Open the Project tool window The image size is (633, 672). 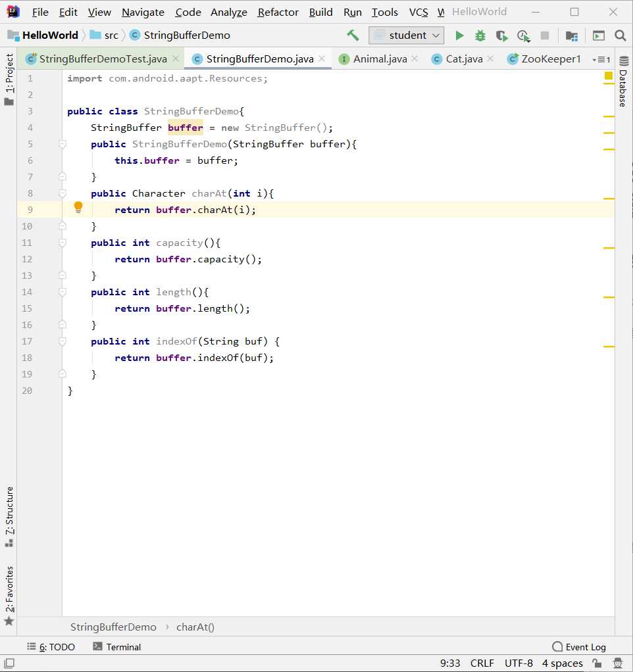[x=9, y=80]
